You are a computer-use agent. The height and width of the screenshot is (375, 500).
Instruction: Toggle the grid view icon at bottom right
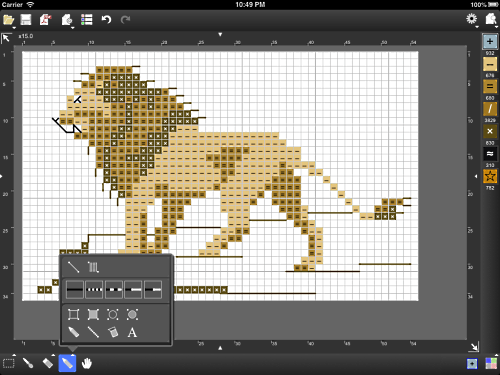[x=491, y=363]
